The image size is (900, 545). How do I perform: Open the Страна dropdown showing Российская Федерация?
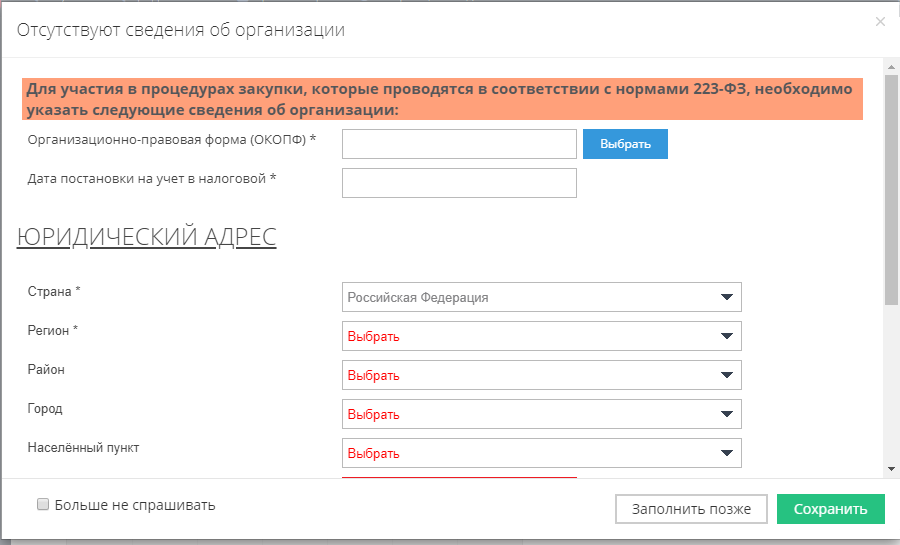pos(541,297)
